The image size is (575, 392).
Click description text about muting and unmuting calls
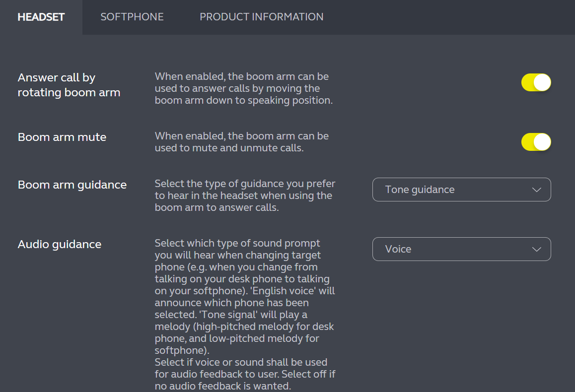point(241,142)
